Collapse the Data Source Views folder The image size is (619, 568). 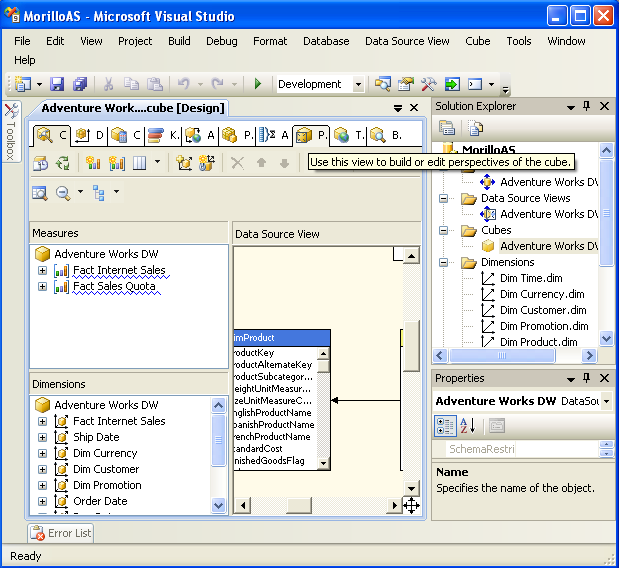[x=444, y=198]
